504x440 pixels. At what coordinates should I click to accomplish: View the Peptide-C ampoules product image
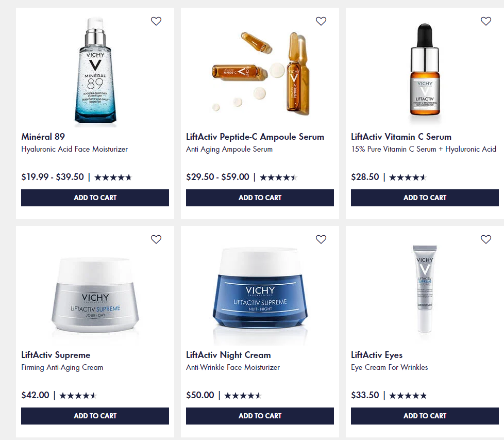(x=260, y=73)
